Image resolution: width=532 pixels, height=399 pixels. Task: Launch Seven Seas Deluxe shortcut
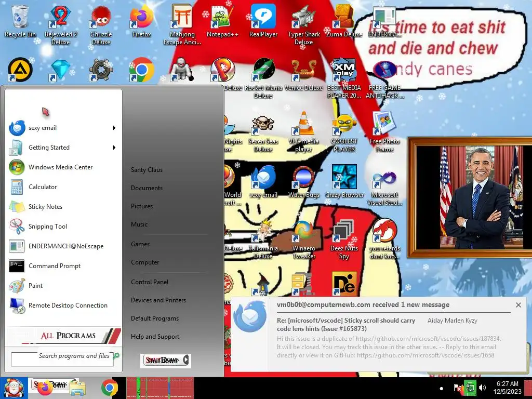[x=263, y=131]
